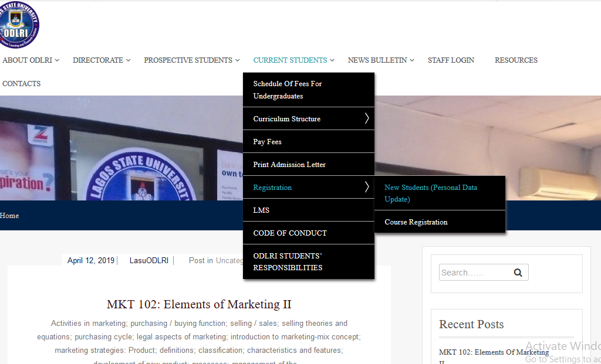601x364 pixels.
Task: Click the Home breadcrumb link
Action: pyautogui.click(x=9, y=216)
